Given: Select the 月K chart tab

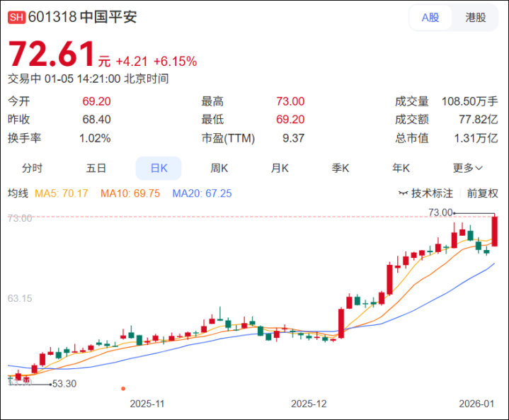Looking at the screenshot, I should (x=280, y=169).
